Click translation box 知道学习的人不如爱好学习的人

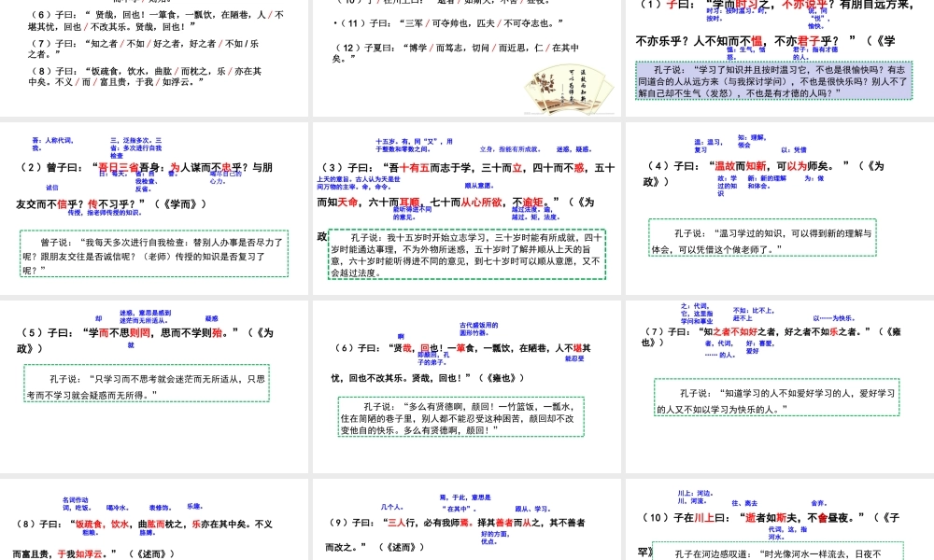click(x=777, y=397)
